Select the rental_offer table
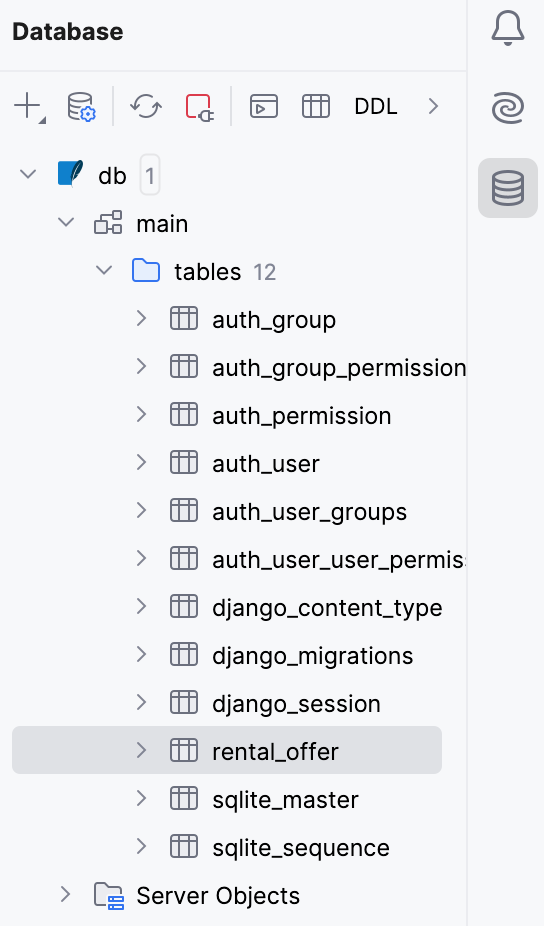This screenshot has height=926, width=544. (227, 750)
